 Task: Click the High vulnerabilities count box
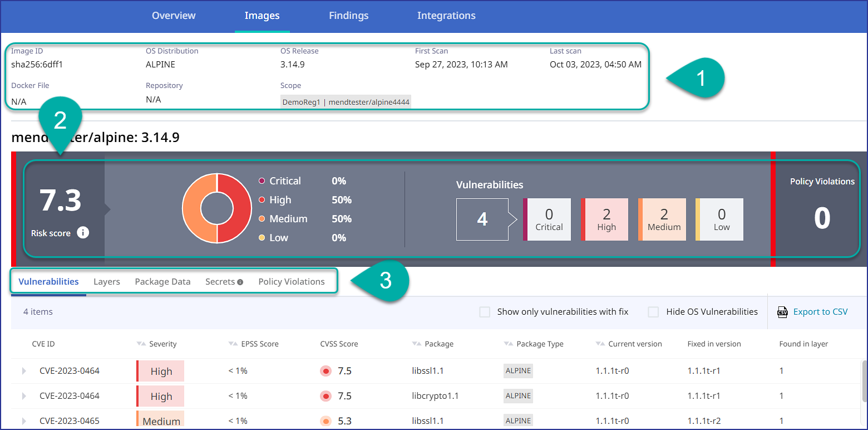click(x=605, y=219)
